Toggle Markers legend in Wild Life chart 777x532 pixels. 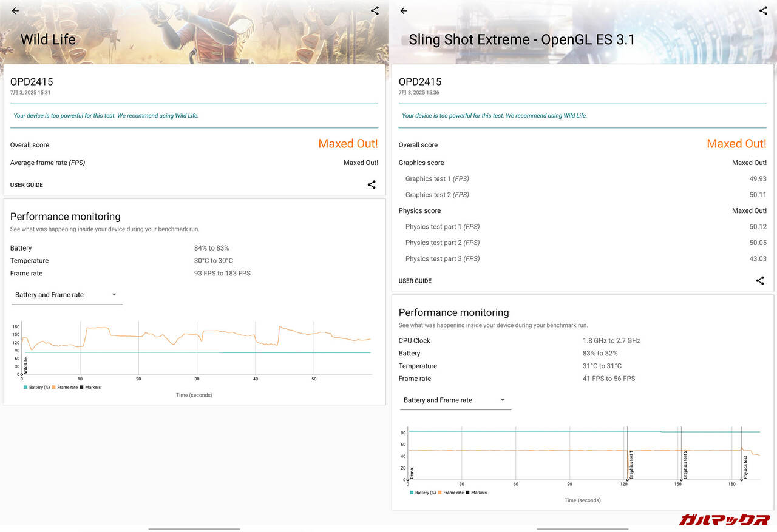[90, 387]
